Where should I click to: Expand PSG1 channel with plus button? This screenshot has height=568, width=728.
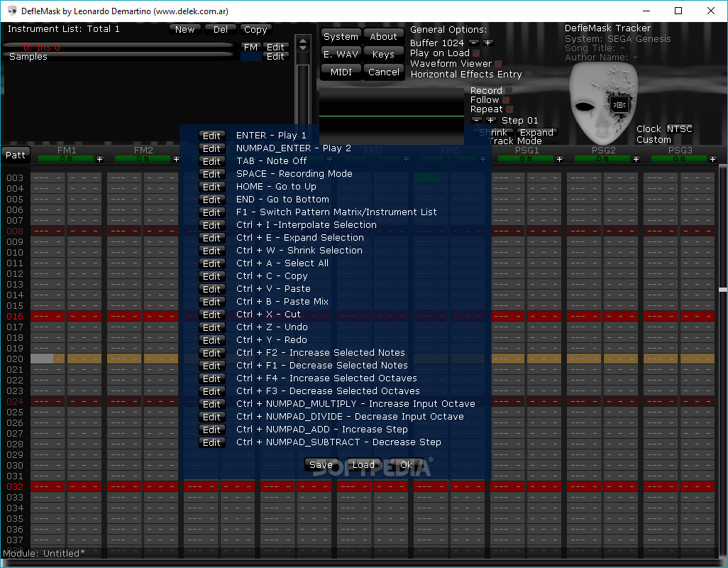[x=559, y=159]
